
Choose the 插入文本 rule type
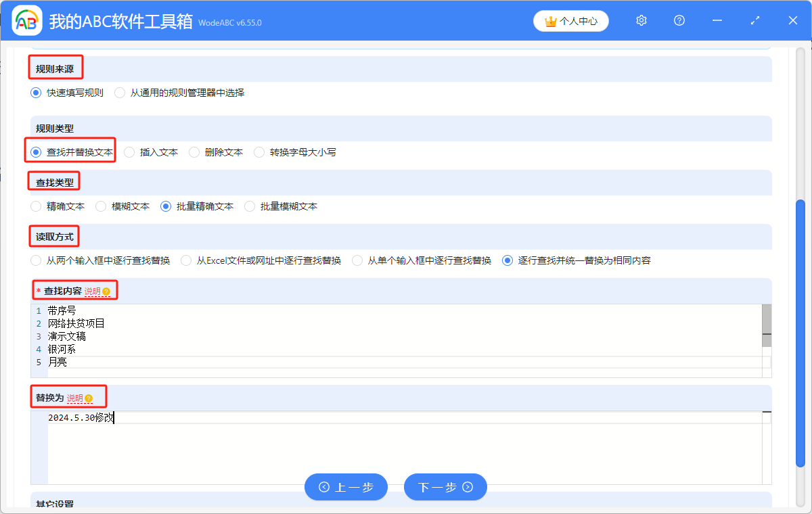pos(129,152)
